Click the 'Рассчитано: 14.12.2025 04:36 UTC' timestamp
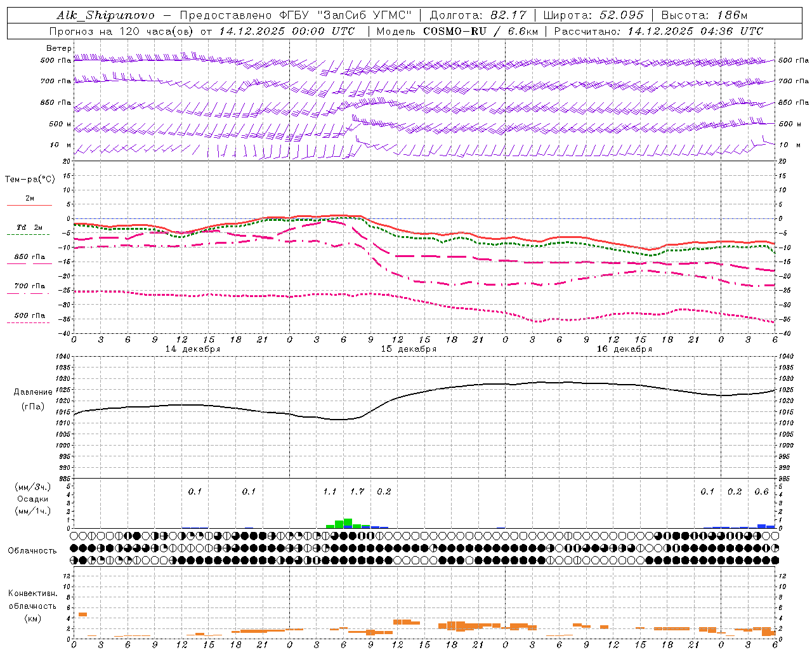This screenshot has height=650, width=812. tap(658, 31)
